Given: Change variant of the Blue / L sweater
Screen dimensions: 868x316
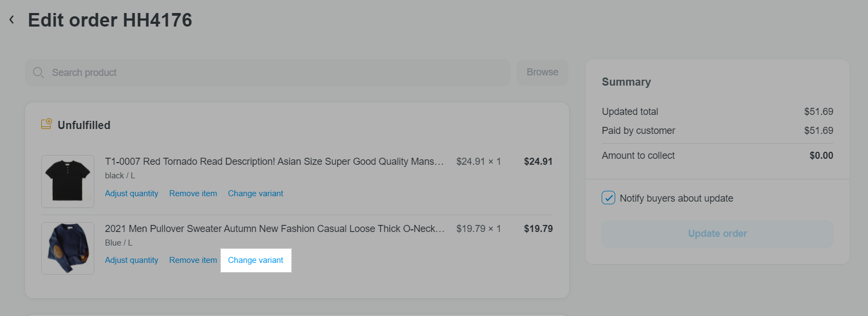Looking at the screenshot, I should coord(256,260).
